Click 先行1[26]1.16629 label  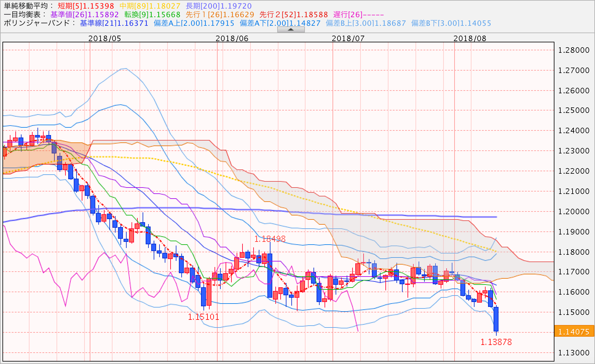(x=220, y=15)
